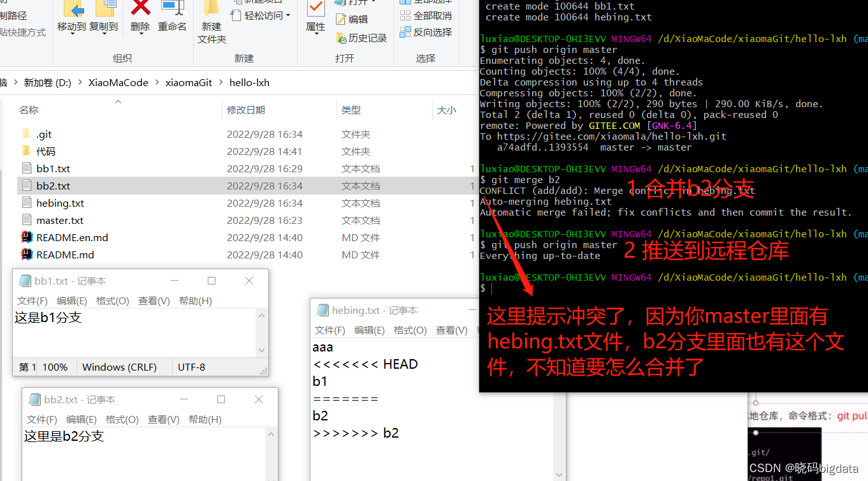Screen dimensions: 868x481
Task: Click the 重命名 (Rename) ribbon icon
Action: (x=172, y=16)
